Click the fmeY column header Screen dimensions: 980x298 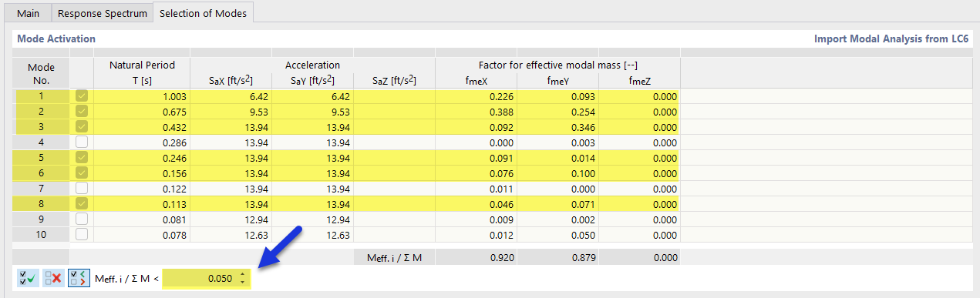tap(557, 80)
